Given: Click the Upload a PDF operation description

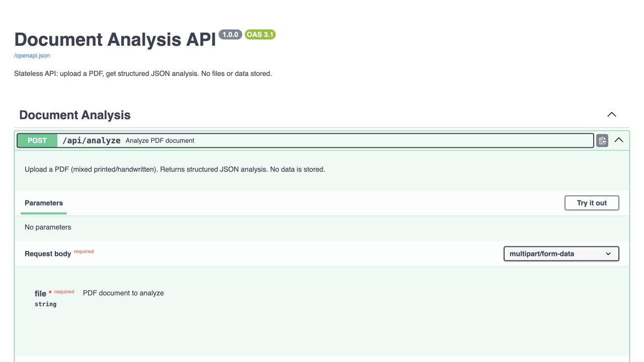Looking at the screenshot, I should point(175,169).
